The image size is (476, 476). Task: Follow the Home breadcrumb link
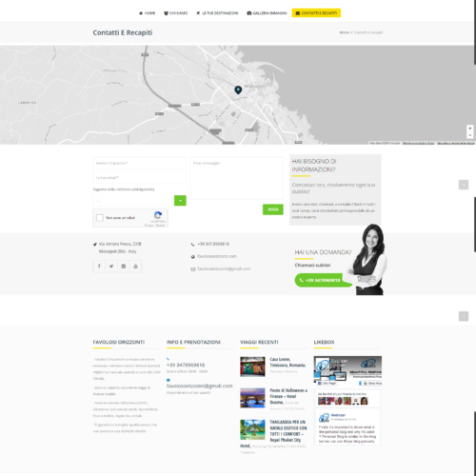[x=344, y=32]
